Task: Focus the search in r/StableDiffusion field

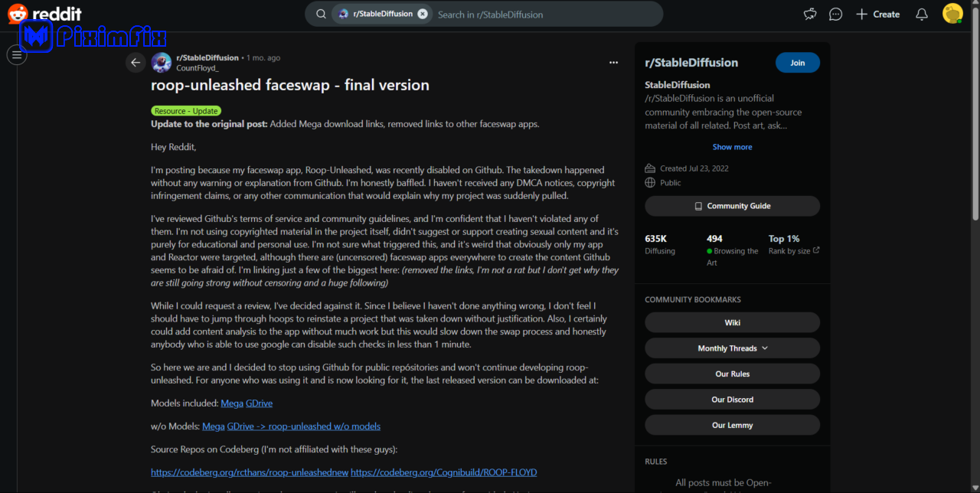Action: (x=544, y=14)
